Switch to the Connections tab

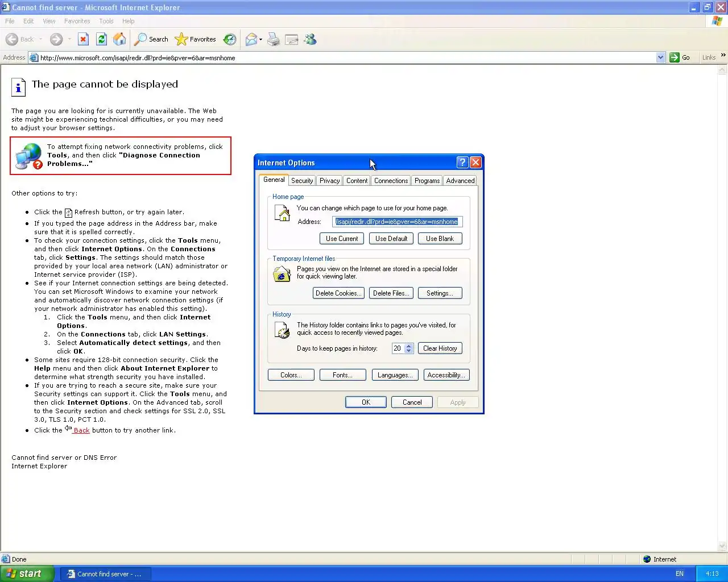(391, 181)
